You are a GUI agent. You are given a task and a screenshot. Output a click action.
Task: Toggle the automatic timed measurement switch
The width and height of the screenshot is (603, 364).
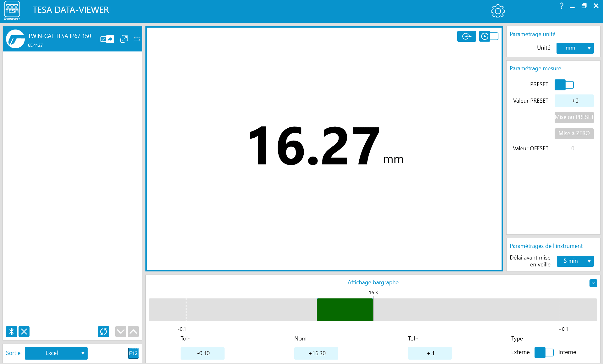pyautogui.click(x=489, y=36)
